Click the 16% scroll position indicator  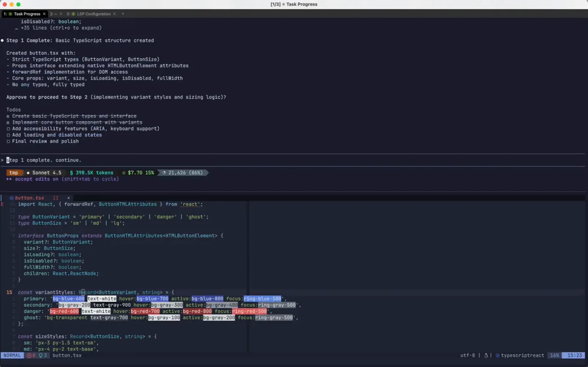(554, 356)
